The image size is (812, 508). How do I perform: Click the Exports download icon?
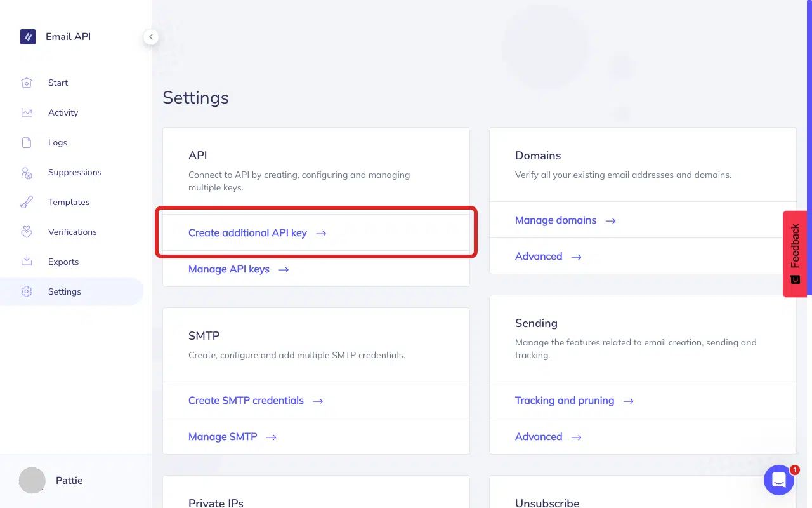click(27, 262)
